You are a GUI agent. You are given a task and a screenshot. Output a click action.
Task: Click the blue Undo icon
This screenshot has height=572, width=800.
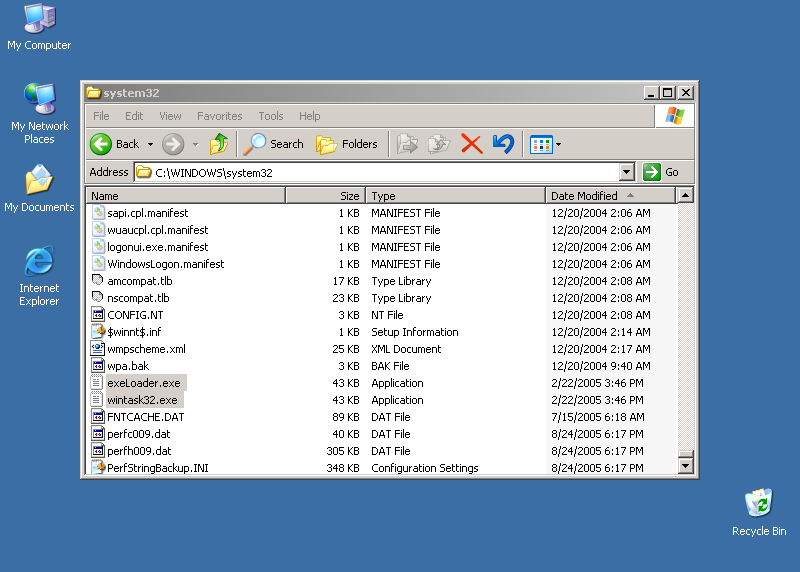click(x=503, y=144)
